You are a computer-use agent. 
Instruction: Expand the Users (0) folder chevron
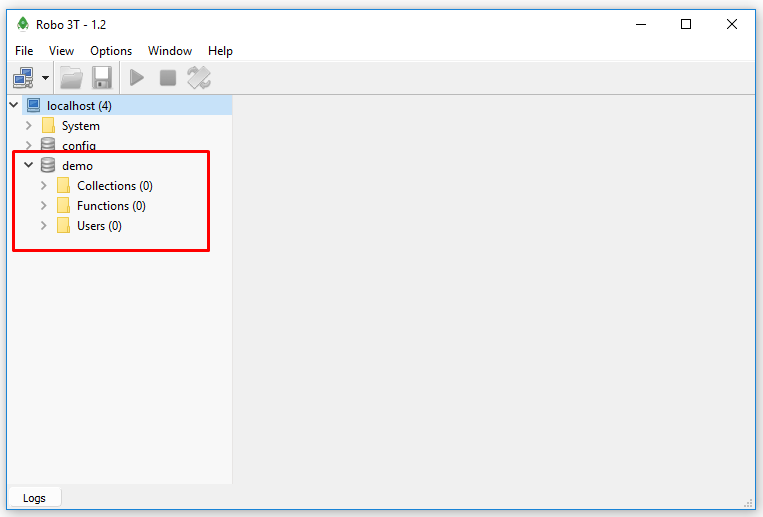click(x=44, y=225)
